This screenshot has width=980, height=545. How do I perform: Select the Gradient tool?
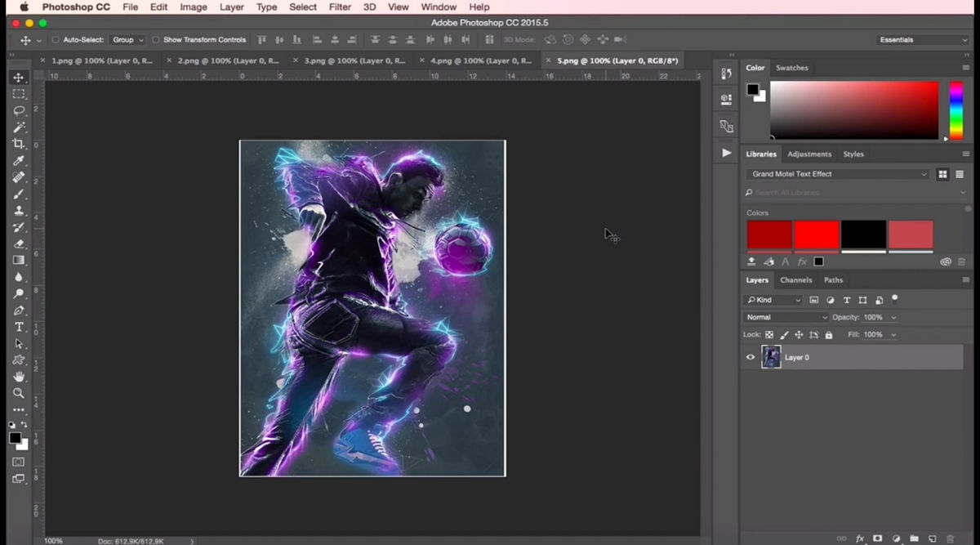pyautogui.click(x=19, y=260)
